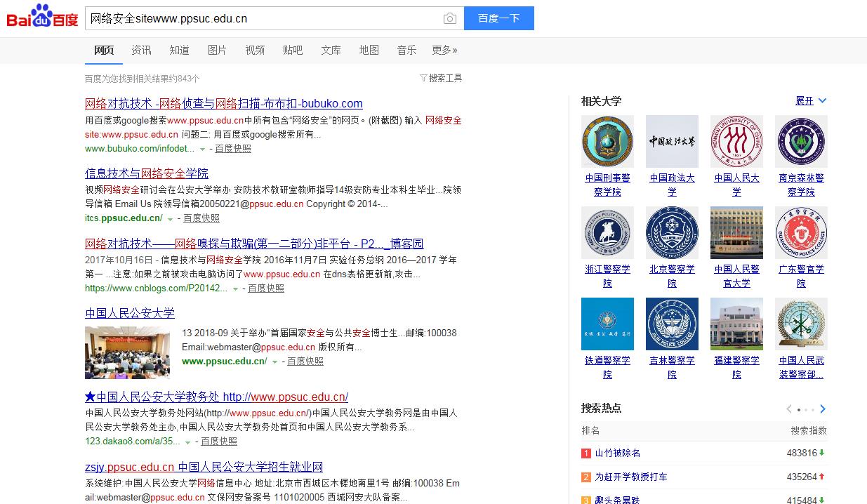
Task: Open dropdown arrow beside www.ppsuc.edu.cn/ URL
Action: coord(274,362)
